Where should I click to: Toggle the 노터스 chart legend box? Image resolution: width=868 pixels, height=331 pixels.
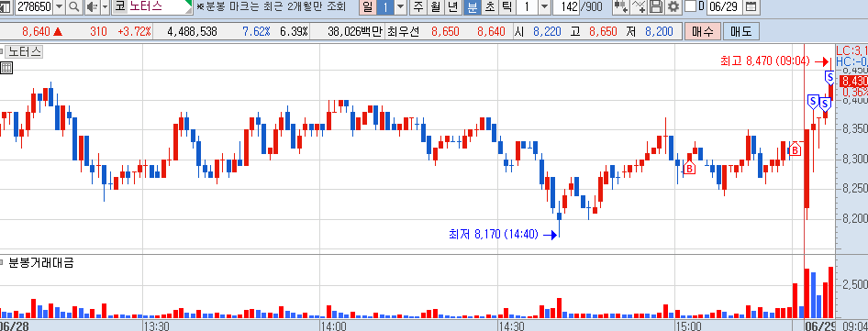[x=23, y=52]
